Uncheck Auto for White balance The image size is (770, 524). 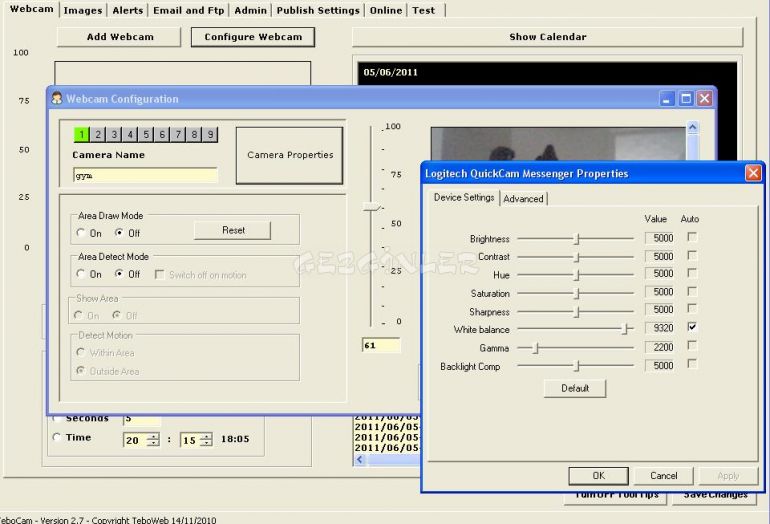click(x=692, y=327)
